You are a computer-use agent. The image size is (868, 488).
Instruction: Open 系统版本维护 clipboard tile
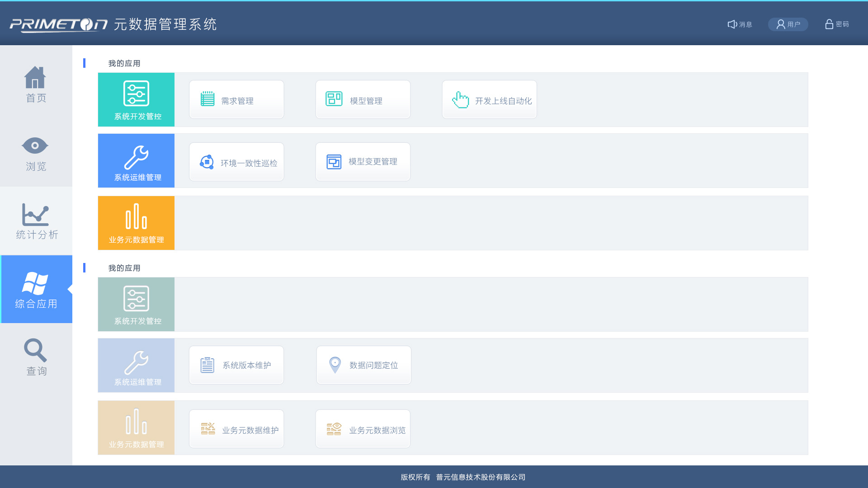pos(236,366)
